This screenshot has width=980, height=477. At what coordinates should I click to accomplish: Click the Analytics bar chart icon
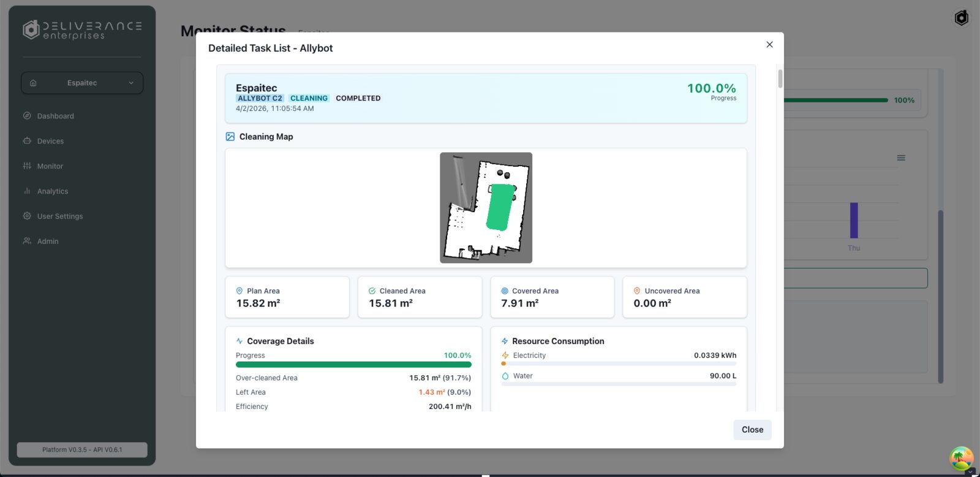coord(27,191)
